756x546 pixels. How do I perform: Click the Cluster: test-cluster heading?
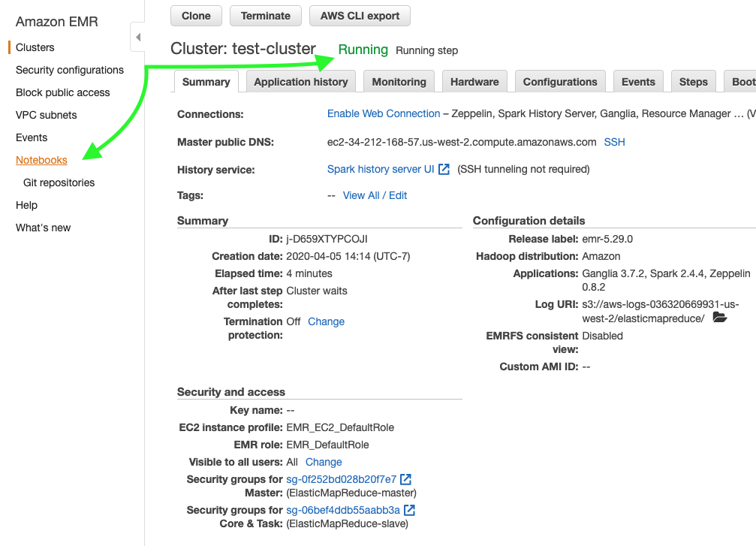point(243,49)
